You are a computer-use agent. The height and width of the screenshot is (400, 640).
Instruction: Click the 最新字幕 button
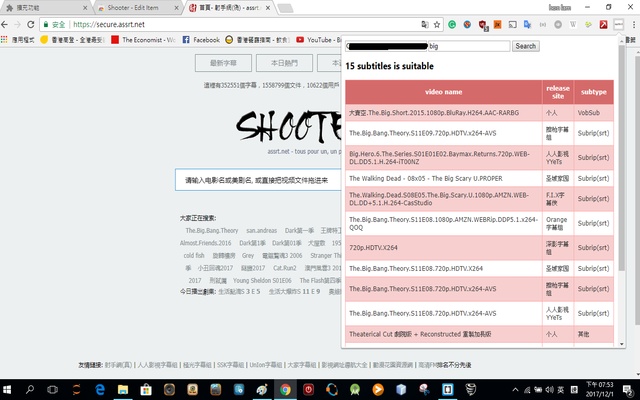tap(223, 63)
